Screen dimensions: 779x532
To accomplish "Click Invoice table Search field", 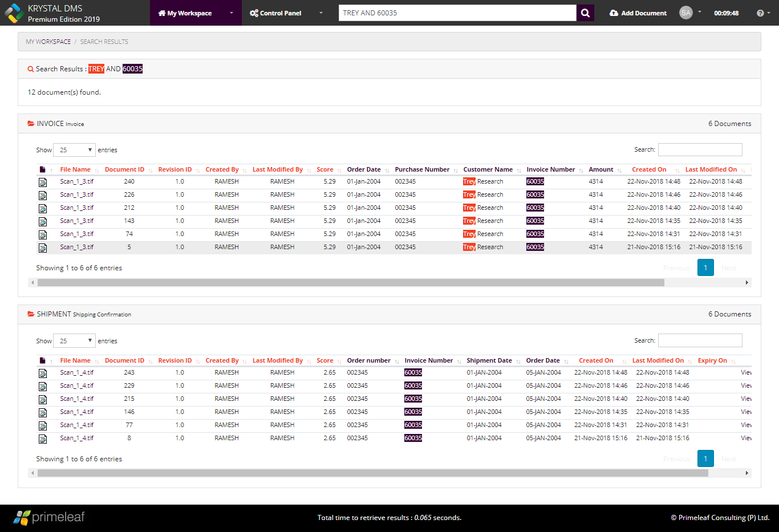I will [700, 149].
